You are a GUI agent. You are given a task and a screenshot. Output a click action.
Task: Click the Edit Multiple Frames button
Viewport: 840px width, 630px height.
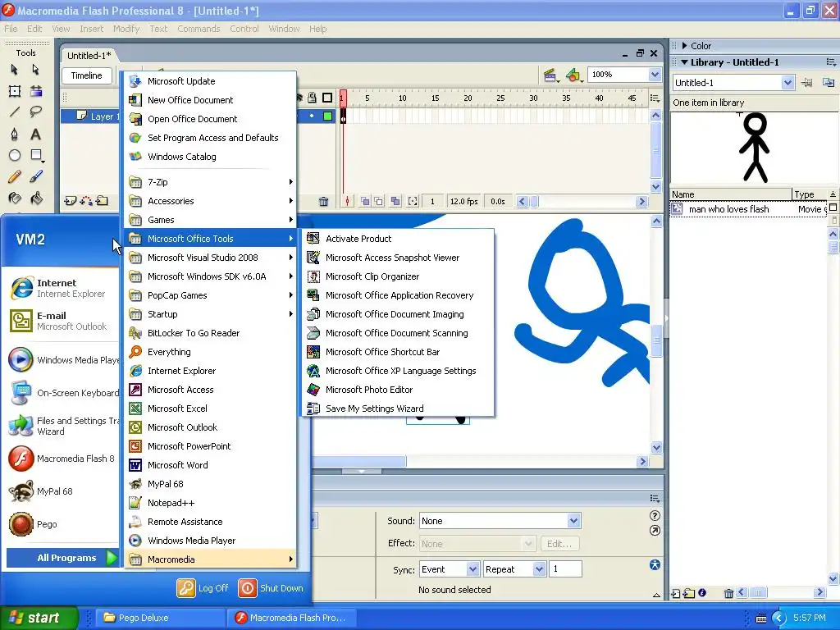click(x=395, y=202)
